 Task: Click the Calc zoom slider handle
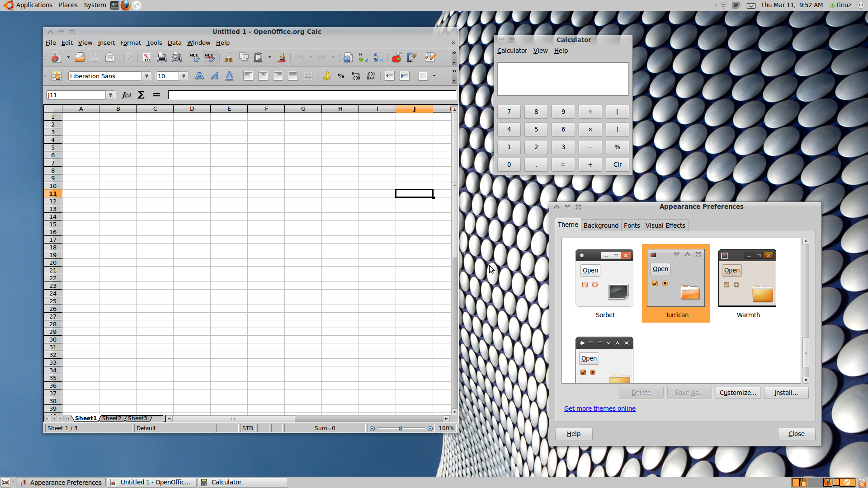[401, 428]
